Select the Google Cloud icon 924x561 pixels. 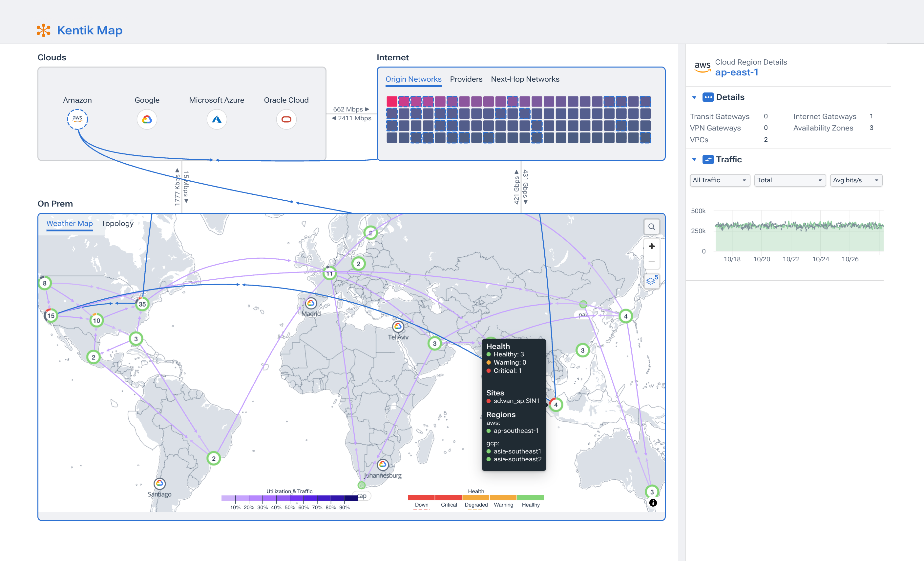click(147, 119)
